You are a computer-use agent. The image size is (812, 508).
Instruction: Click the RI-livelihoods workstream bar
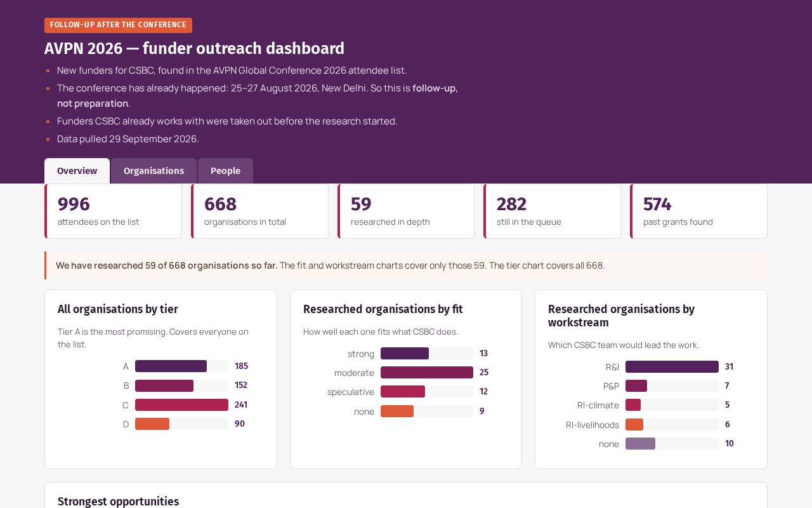(634, 425)
